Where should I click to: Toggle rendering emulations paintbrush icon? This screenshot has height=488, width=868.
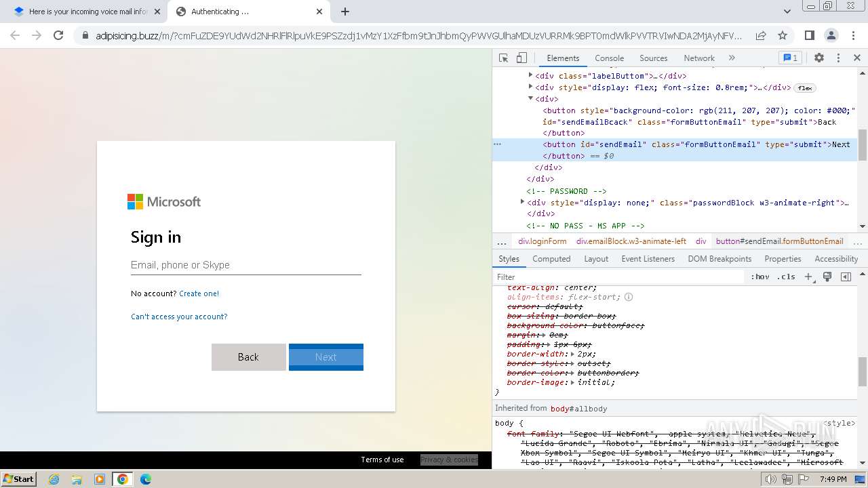827,277
